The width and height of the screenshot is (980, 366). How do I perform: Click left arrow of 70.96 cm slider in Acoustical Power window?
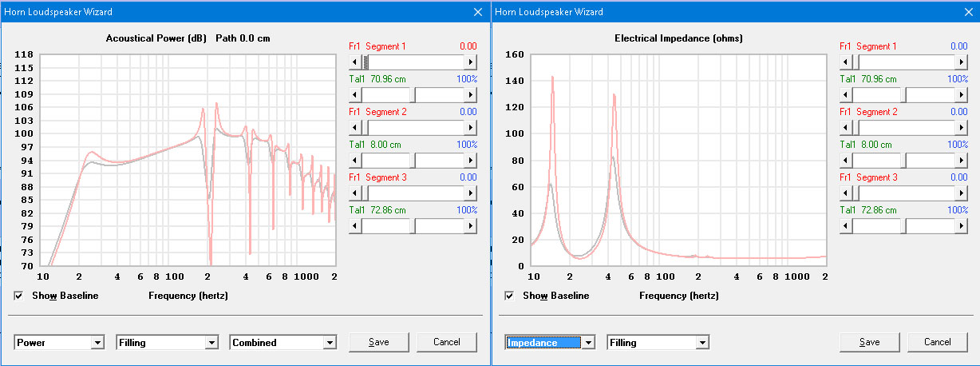coord(356,94)
